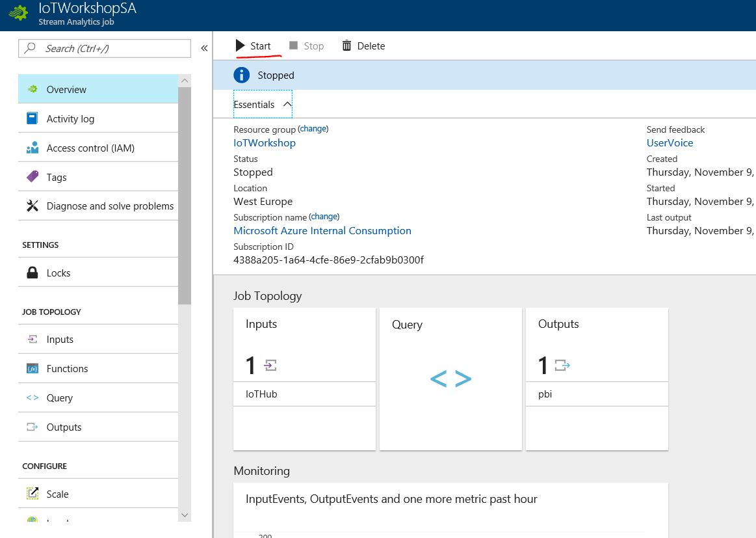Click the Scale edit icon
Viewport: 756px width, 538px height.
pos(33,494)
